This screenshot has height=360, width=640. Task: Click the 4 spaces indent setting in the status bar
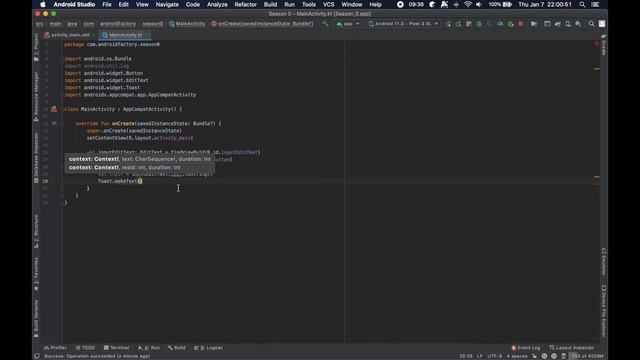click(x=517, y=356)
